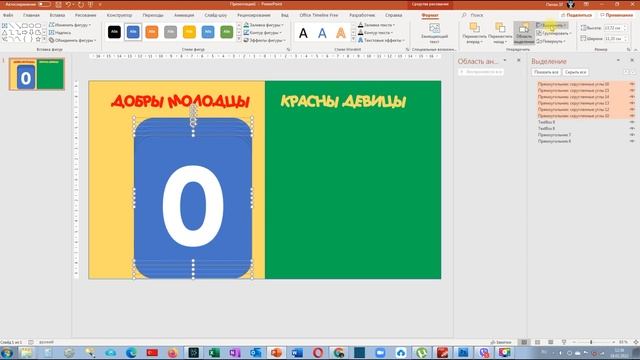The height and width of the screenshot is (360, 640).
Task: Toggle the Заметки notes button in status bar
Action: (x=501, y=342)
